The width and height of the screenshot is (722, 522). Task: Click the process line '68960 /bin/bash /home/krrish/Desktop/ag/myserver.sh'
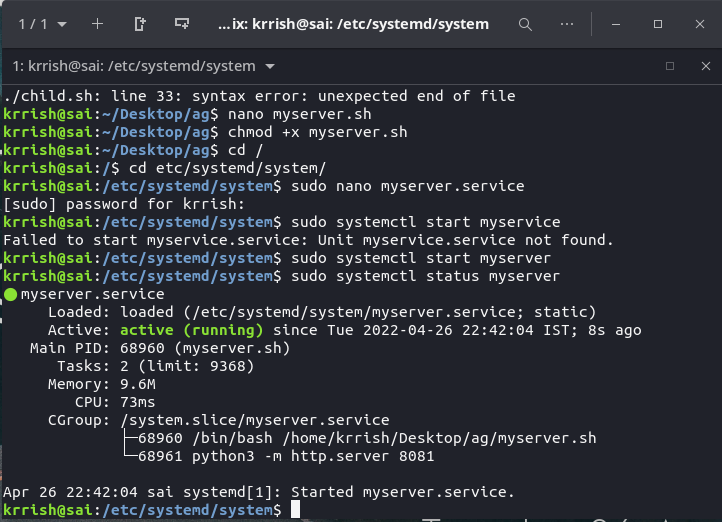click(x=367, y=438)
